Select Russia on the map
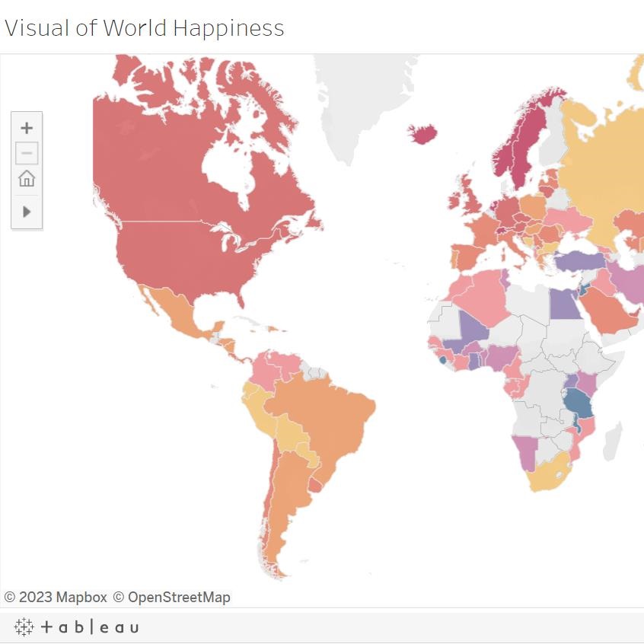The height and width of the screenshot is (644, 644). 609,167
